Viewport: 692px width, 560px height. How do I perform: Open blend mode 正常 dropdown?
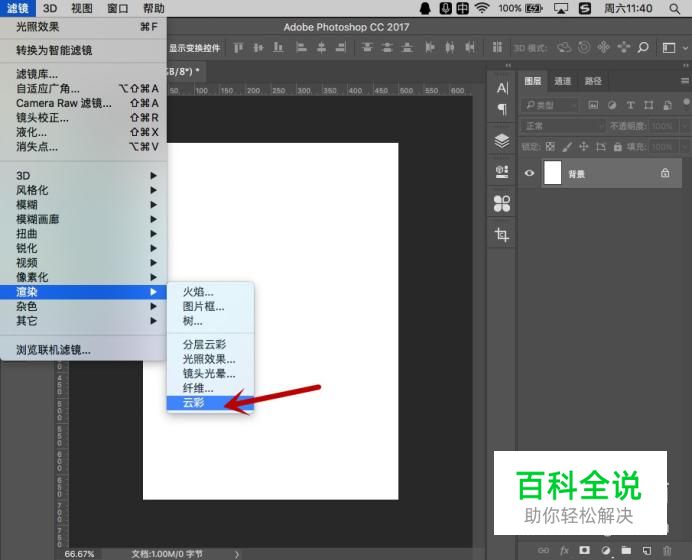[x=563, y=126]
